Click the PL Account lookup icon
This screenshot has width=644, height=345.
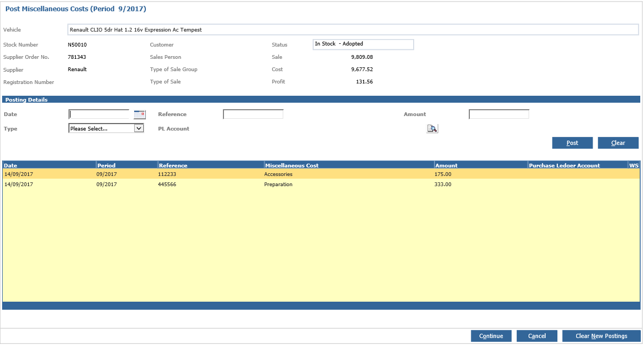[x=432, y=128]
